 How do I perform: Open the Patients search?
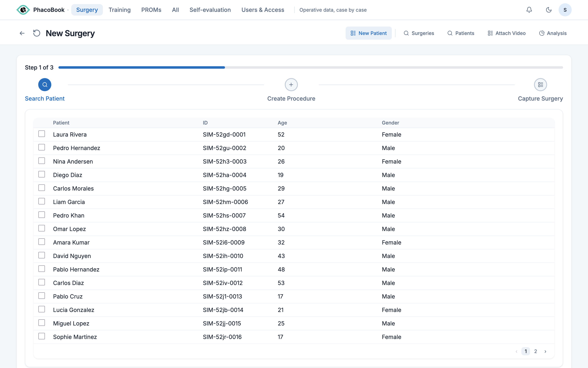461,33
